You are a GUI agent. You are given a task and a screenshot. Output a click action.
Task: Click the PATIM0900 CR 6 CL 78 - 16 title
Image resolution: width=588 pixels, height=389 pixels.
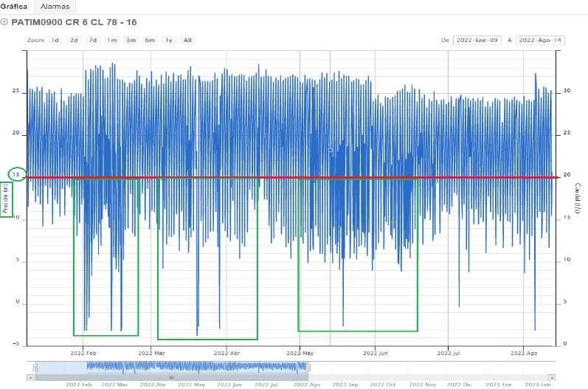(x=74, y=22)
